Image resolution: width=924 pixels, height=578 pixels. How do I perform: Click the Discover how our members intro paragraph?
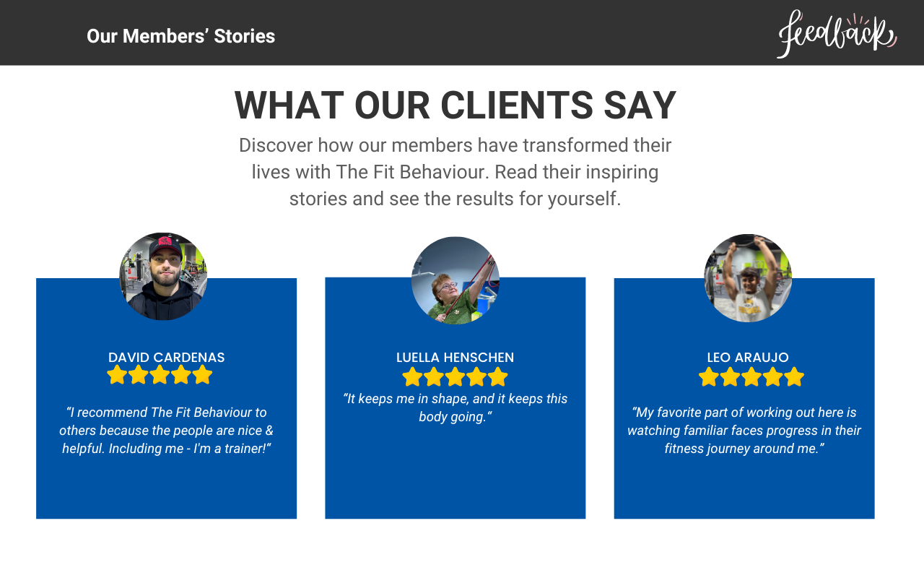tap(455, 172)
